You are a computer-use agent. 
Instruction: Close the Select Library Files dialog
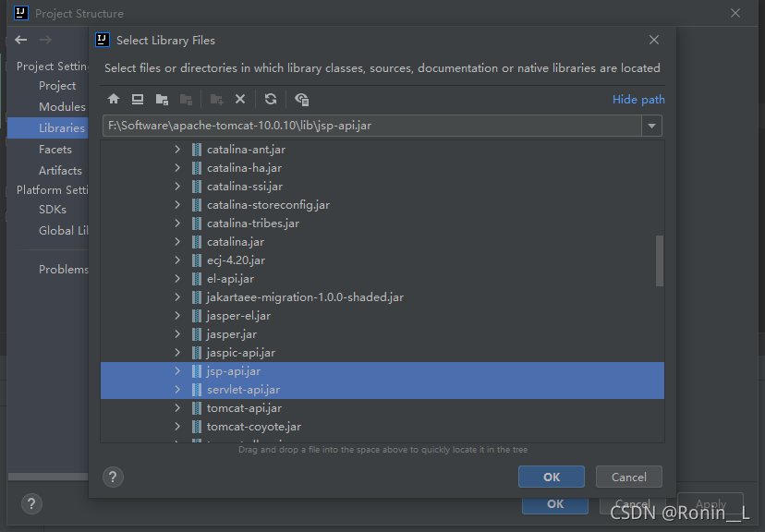pyautogui.click(x=654, y=40)
